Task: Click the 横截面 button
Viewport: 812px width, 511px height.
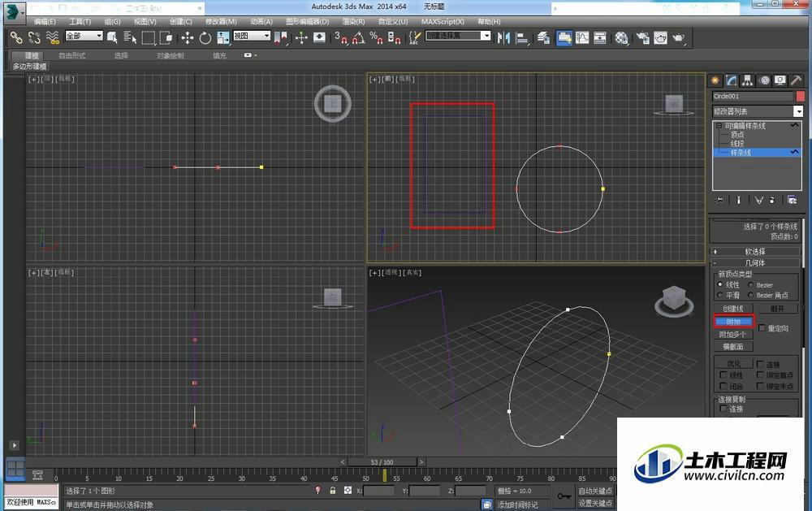Action: click(733, 347)
